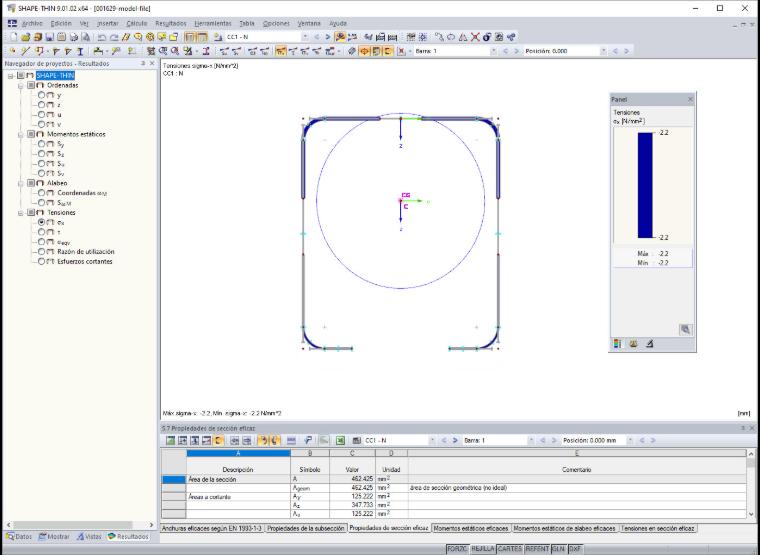Open the Resultados menu
The width and height of the screenshot is (760, 555).
coord(171,23)
